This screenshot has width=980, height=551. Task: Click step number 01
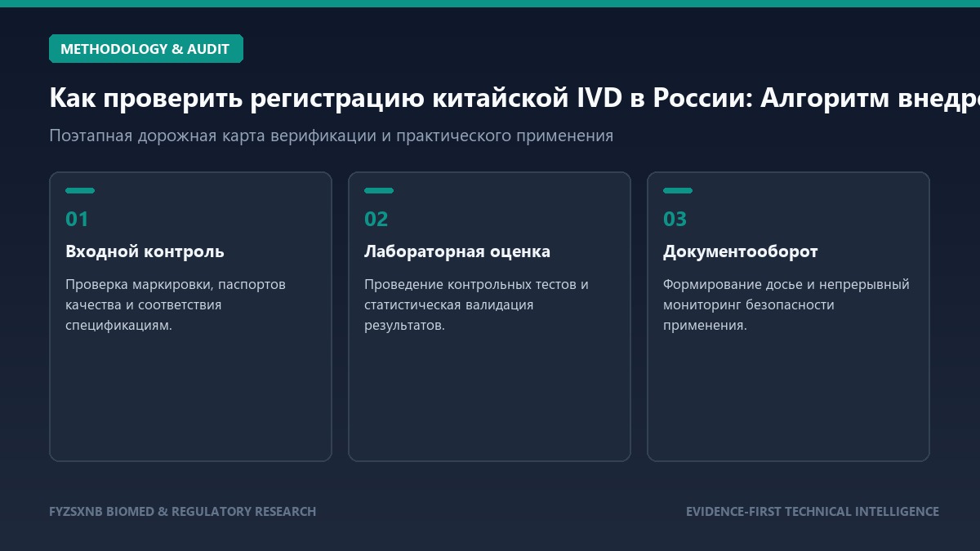pos(77,219)
